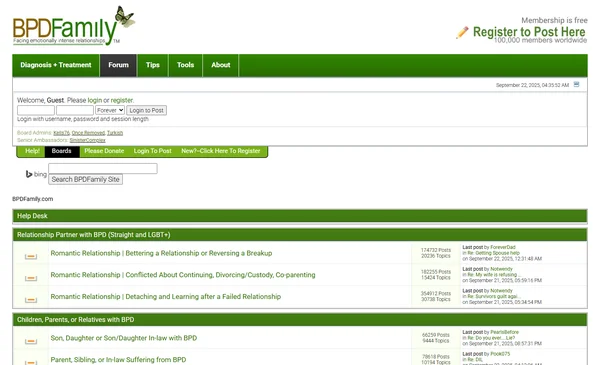This screenshot has height=365, width=600.
Task: Select the Forum tab in the navigation bar
Action: click(x=118, y=65)
